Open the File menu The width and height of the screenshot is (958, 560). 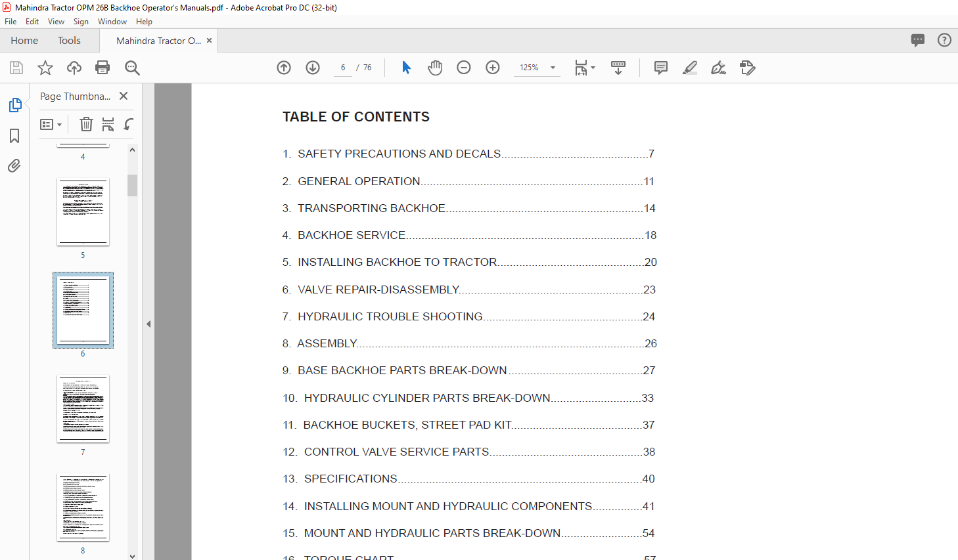[11, 22]
